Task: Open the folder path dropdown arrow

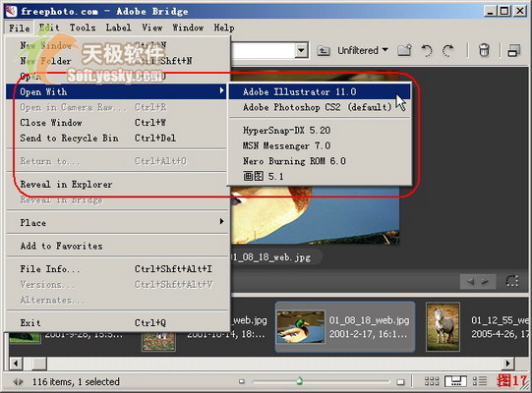Action: point(301,51)
